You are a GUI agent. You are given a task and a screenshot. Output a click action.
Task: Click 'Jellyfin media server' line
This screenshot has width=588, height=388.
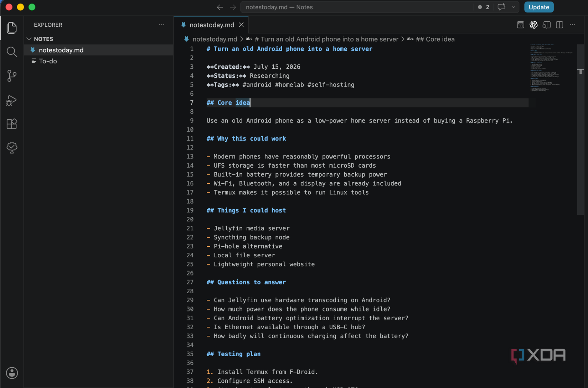coord(248,229)
